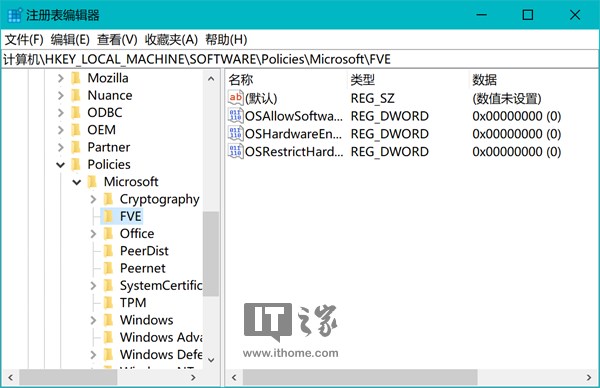The image size is (600, 388).
Task: Expand the Cryptography key
Action: click(x=93, y=199)
